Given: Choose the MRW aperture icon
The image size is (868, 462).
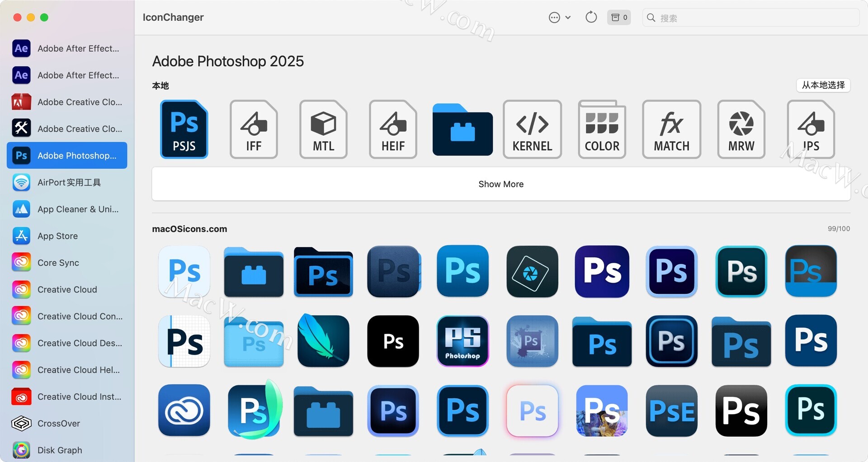Looking at the screenshot, I should click(741, 129).
